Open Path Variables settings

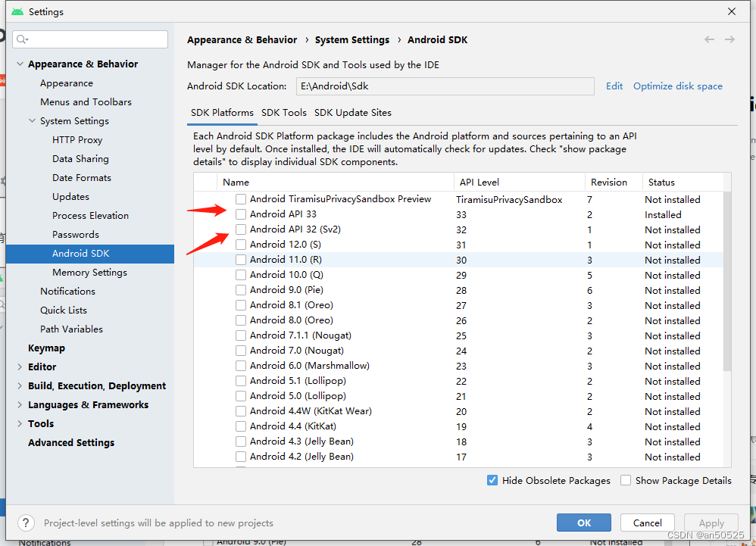(71, 329)
